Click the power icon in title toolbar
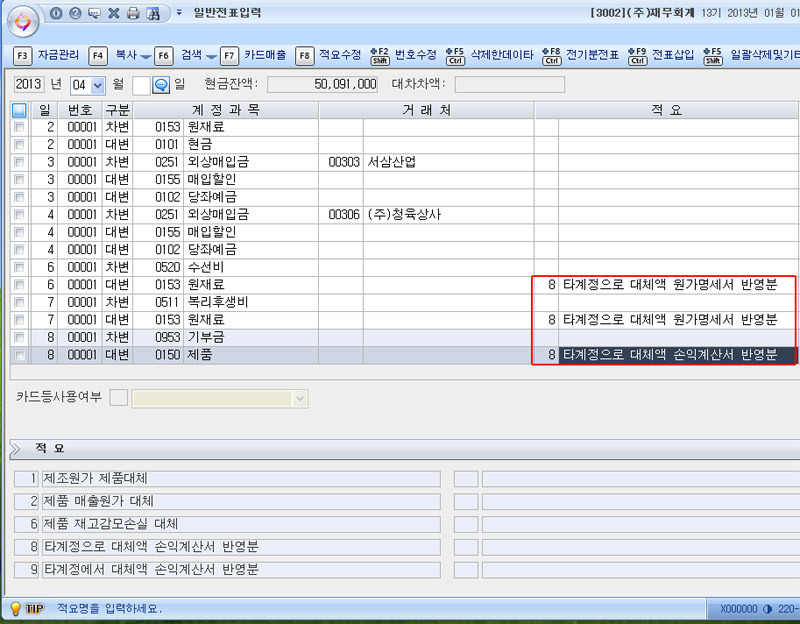This screenshot has height=624, width=800. point(56,13)
